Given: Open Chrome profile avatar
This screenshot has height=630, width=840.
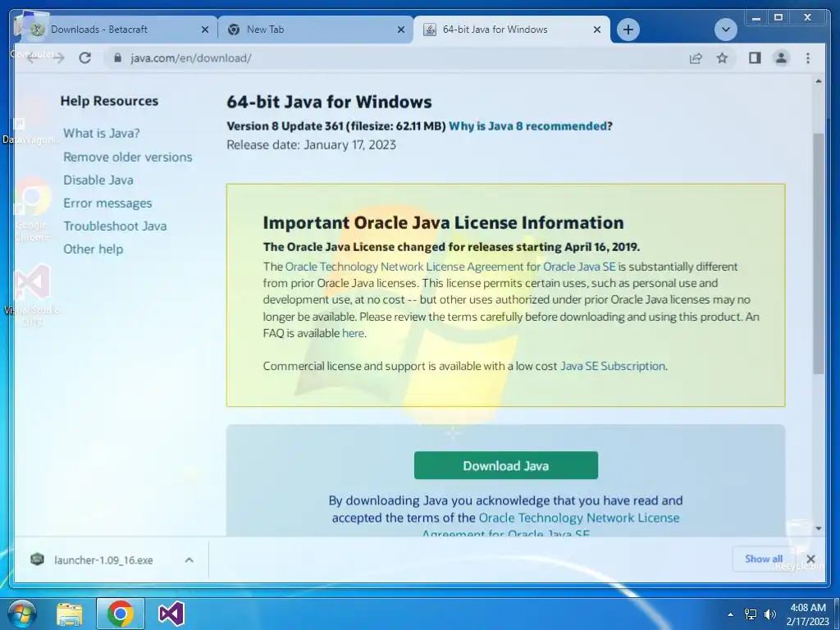Looking at the screenshot, I should 781,58.
